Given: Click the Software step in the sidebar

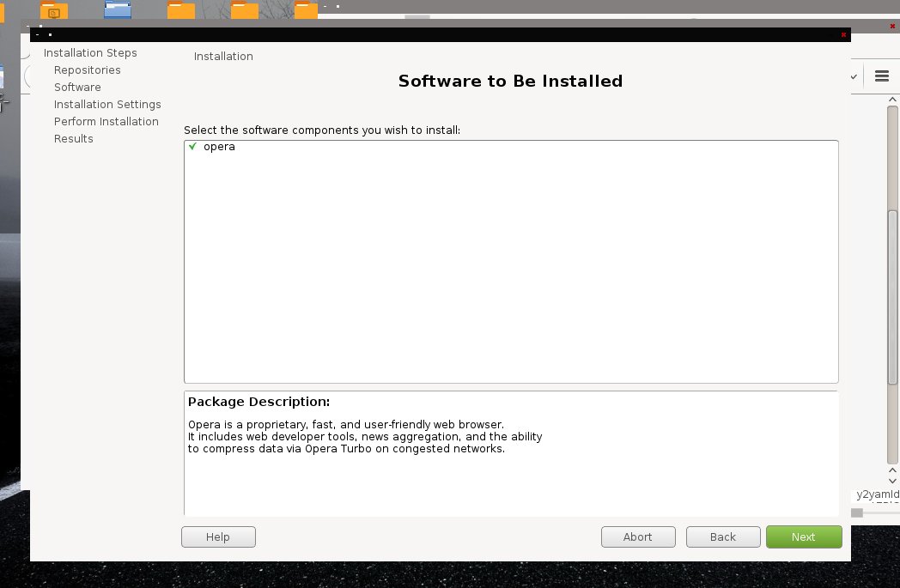Looking at the screenshot, I should (77, 88).
